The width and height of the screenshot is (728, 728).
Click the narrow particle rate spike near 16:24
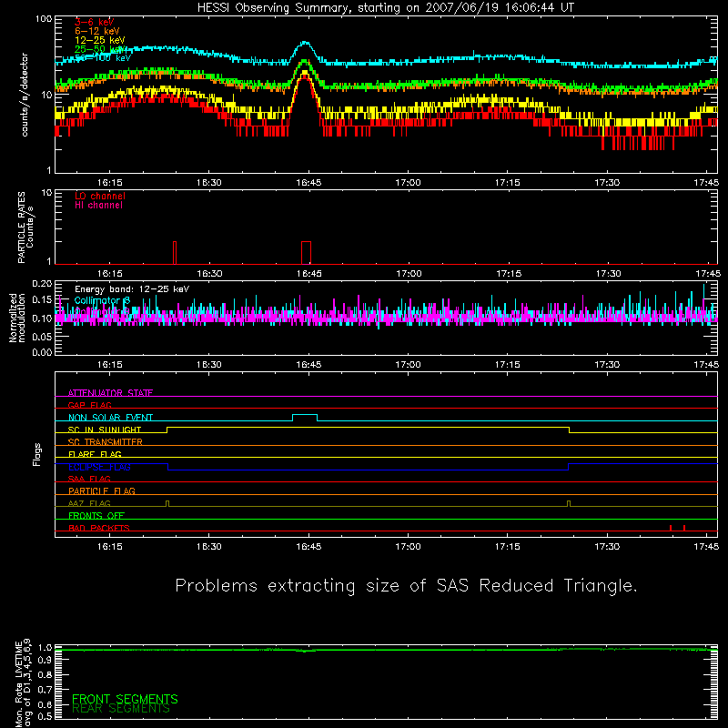tap(175, 253)
